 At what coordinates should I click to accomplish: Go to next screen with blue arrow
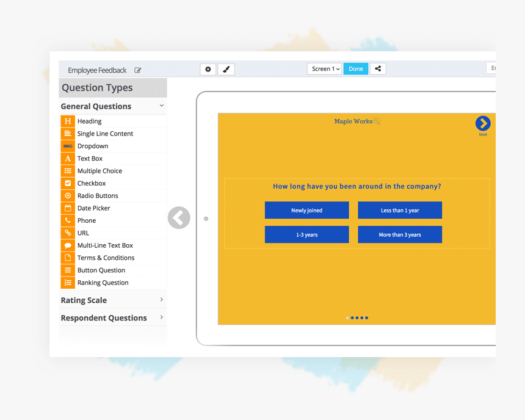tap(483, 123)
